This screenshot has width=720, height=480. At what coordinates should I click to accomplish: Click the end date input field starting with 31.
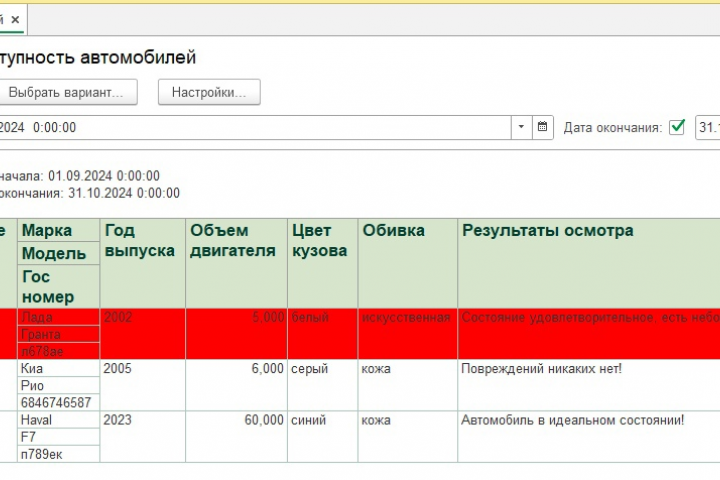coord(708,127)
